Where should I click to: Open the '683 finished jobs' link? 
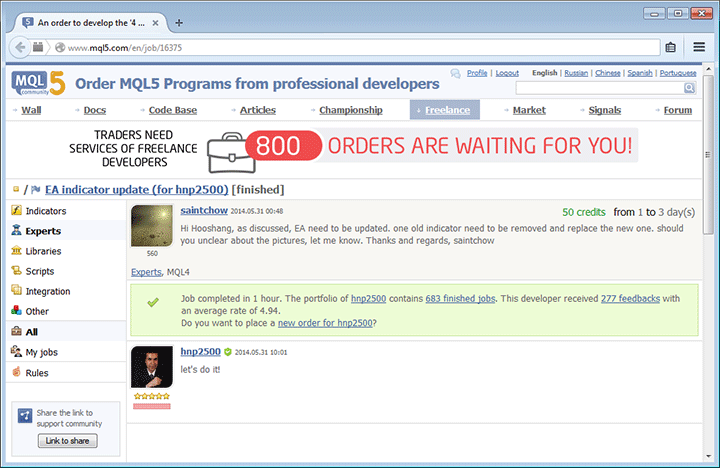(460, 299)
